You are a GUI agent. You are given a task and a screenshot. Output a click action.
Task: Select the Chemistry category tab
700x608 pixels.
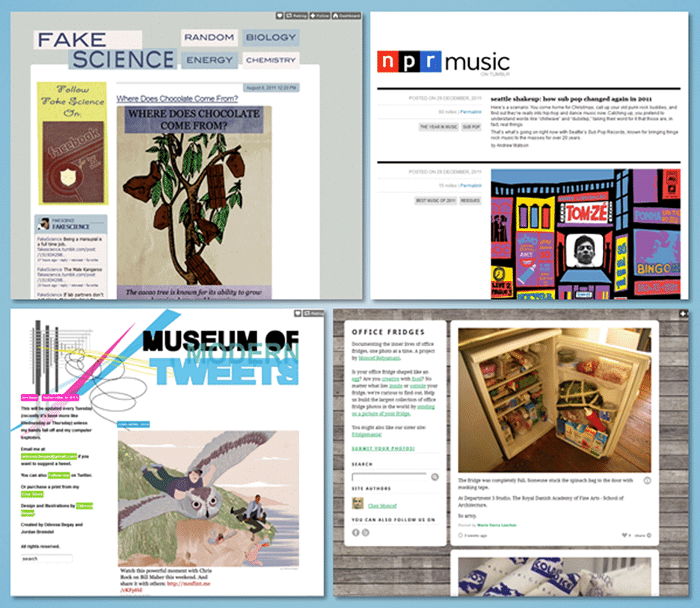(270, 60)
